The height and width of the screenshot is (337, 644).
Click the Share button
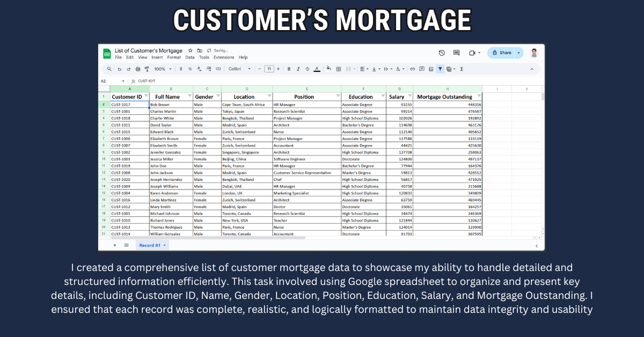coord(501,53)
